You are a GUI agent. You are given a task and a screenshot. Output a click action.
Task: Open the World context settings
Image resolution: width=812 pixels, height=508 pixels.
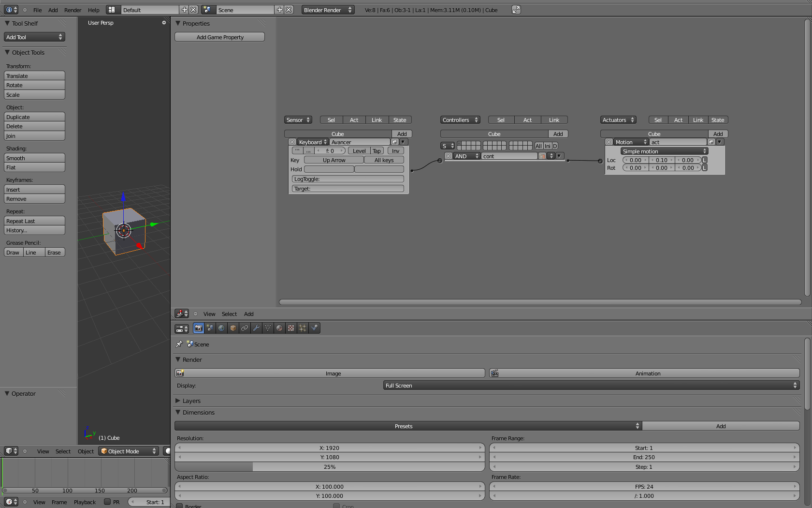tap(221, 328)
